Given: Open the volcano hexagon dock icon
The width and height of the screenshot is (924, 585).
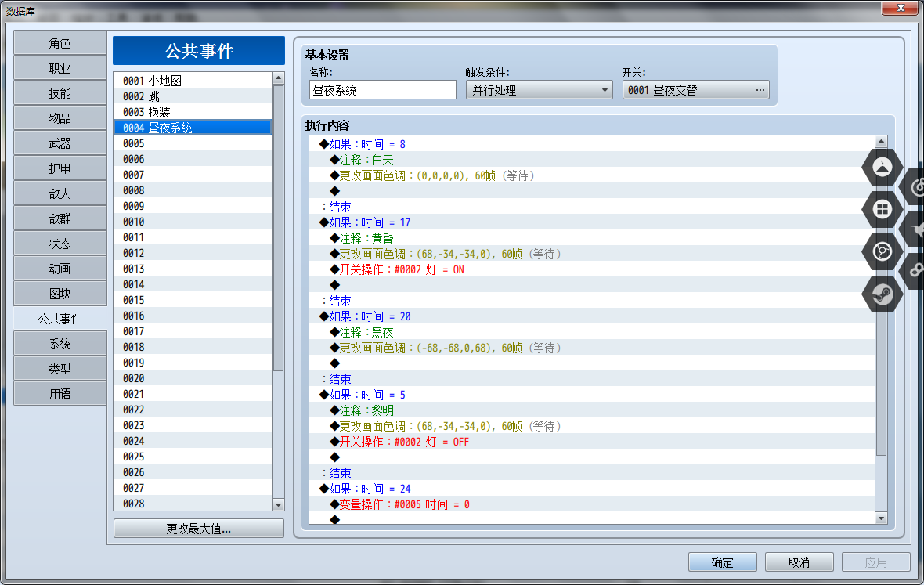Looking at the screenshot, I should coord(882,168).
